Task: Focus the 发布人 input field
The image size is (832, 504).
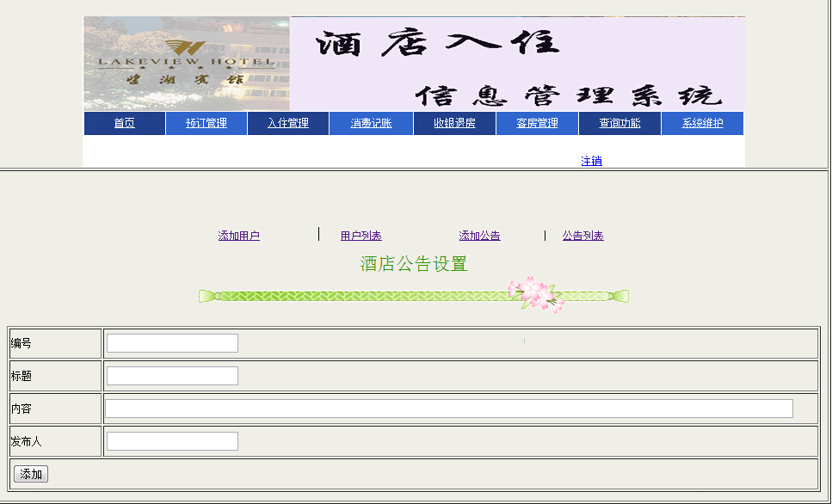Action: tap(172, 441)
